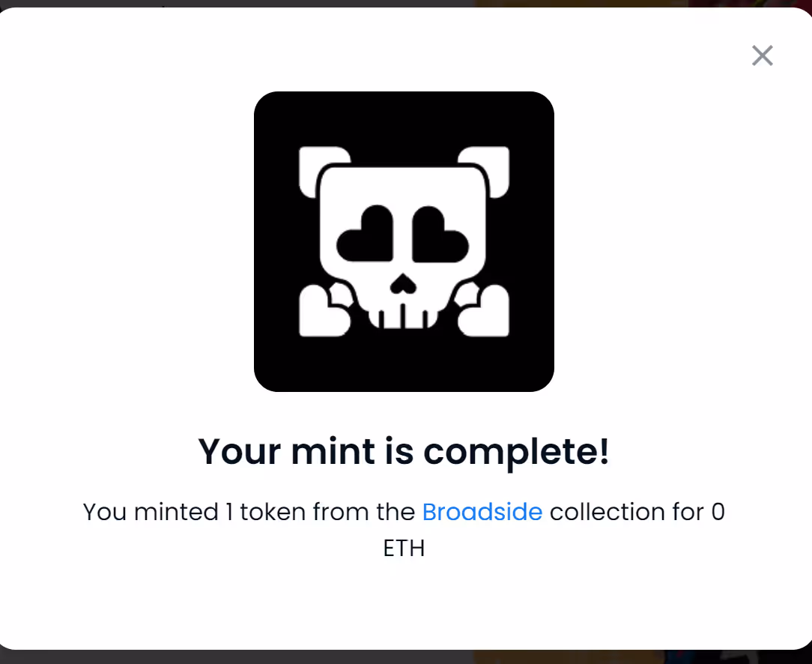Click the word "complete!" in the heading

pos(516,452)
